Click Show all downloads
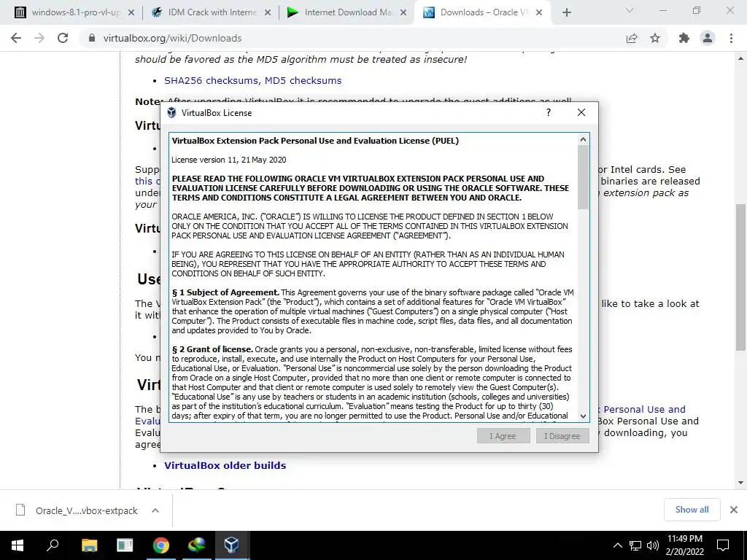This screenshot has height=560, width=747. point(692,510)
